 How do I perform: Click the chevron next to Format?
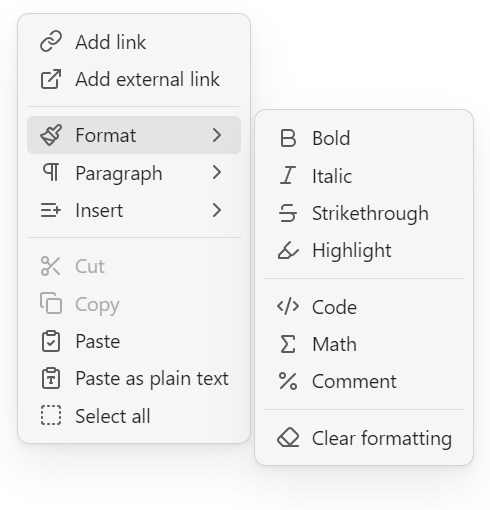tap(217, 135)
